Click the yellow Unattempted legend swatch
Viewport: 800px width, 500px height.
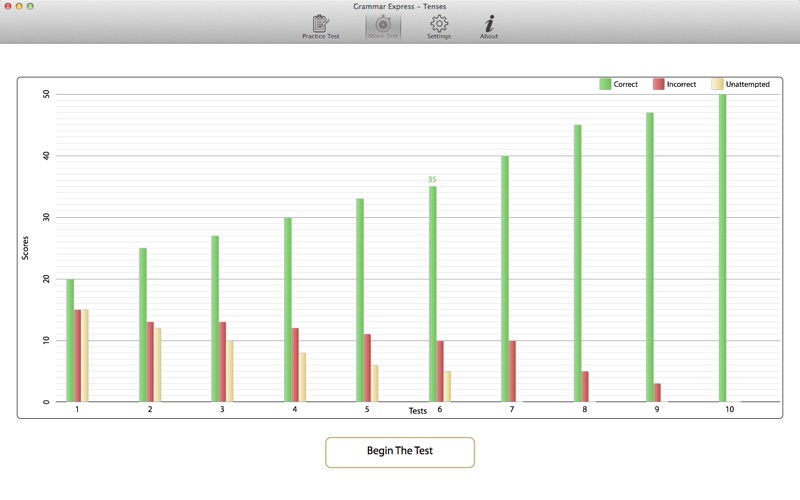click(x=717, y=85)
